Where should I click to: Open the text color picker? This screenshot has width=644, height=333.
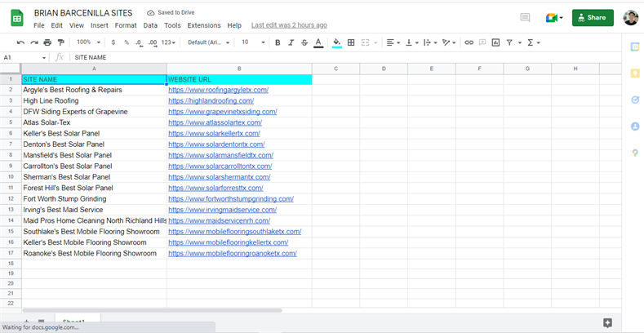318,42
